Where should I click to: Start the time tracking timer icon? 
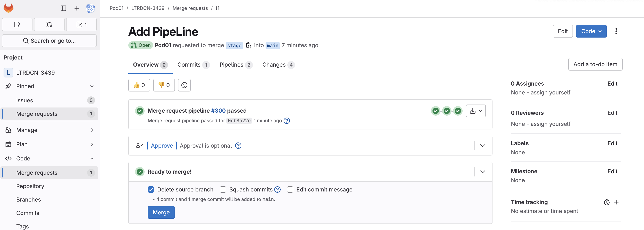607,202
